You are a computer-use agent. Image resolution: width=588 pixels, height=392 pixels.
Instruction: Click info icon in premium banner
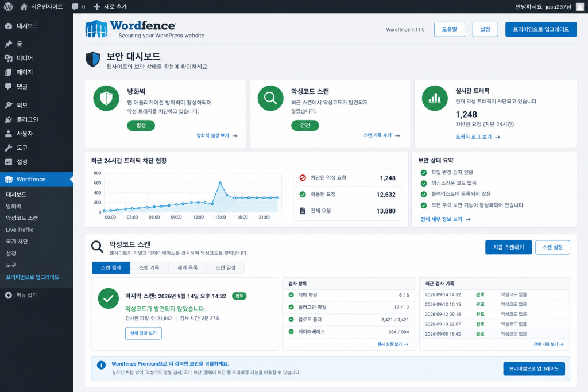pos(101,365)
